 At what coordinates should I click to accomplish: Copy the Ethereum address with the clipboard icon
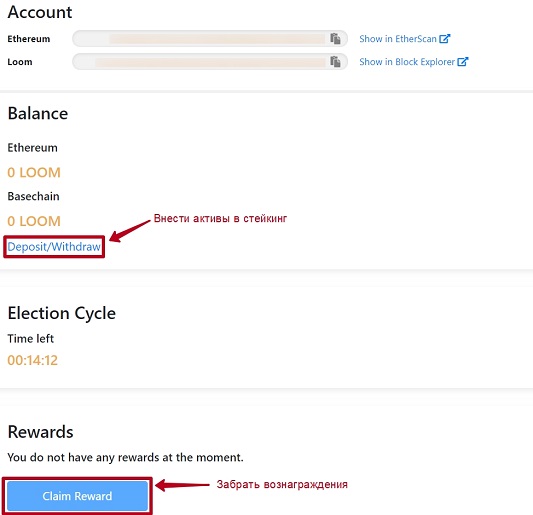pos(335,39)
